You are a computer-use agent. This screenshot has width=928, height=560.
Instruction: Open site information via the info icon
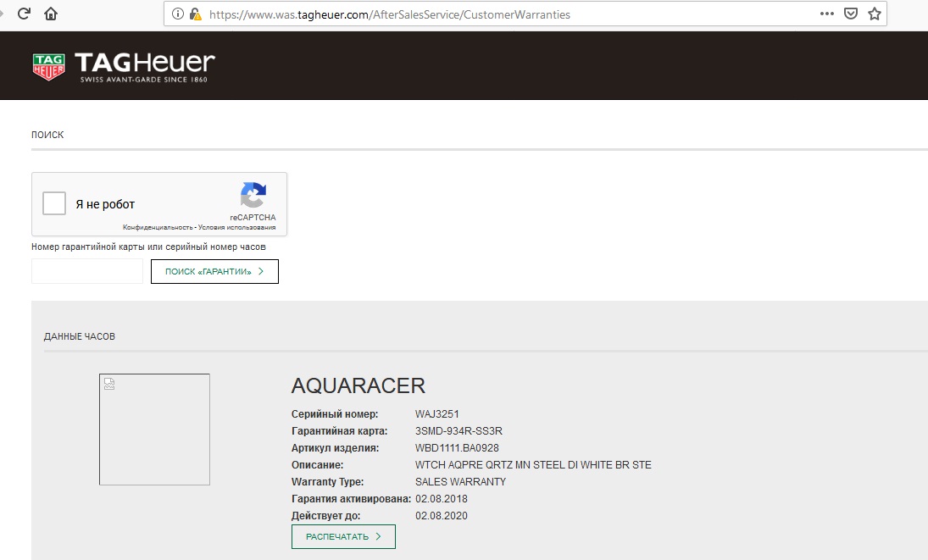[178, 14]
